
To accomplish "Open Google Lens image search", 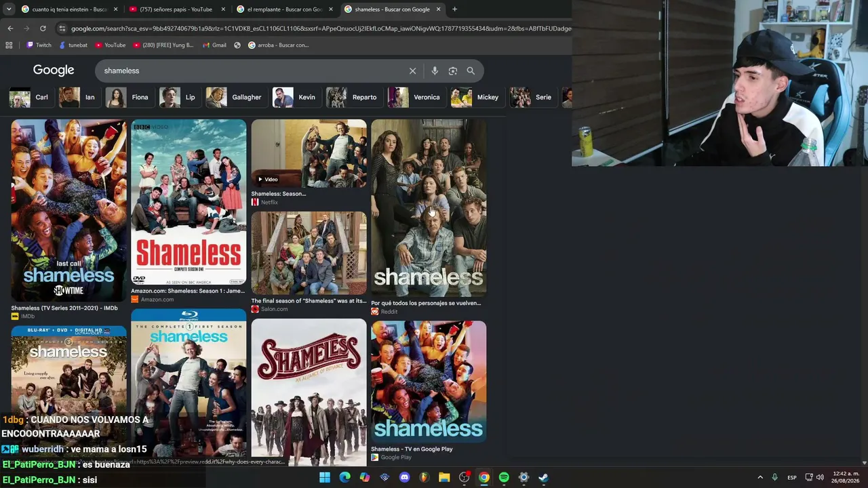I will click(x=453, y=70).
